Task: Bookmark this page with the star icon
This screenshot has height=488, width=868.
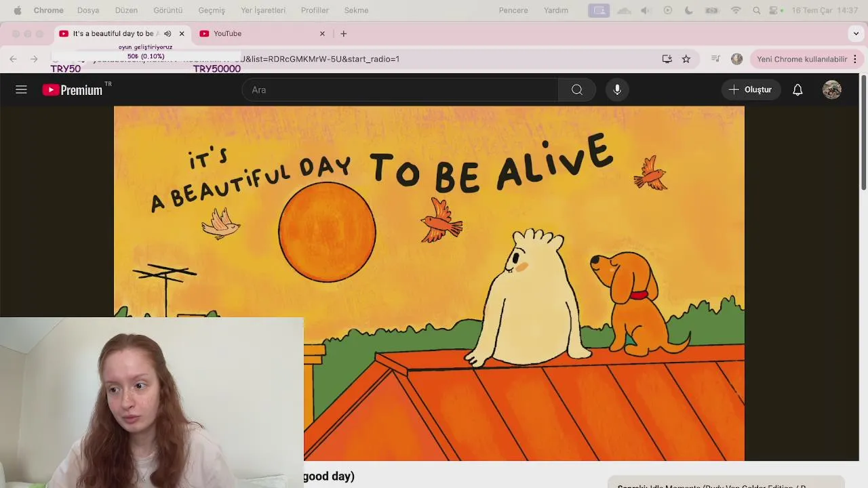Action: [686, 59]
